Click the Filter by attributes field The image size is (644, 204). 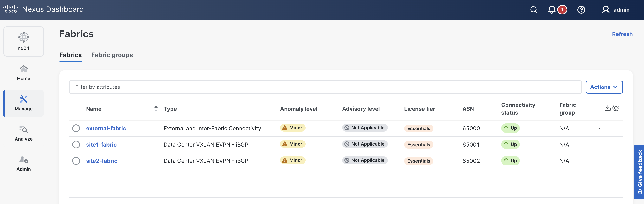[325, 87]
